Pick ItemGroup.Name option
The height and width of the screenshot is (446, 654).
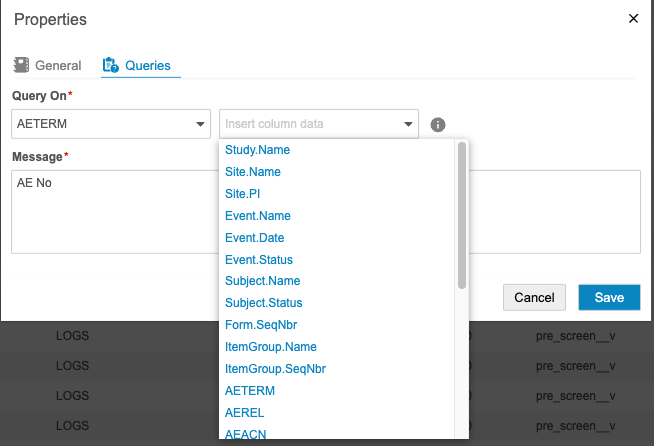coord(271,347)
